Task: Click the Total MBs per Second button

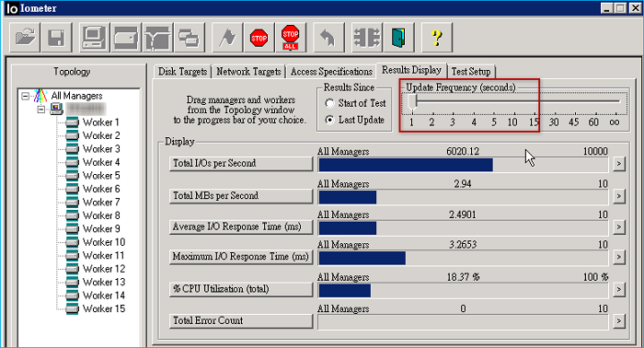Action: coord(241,196)
